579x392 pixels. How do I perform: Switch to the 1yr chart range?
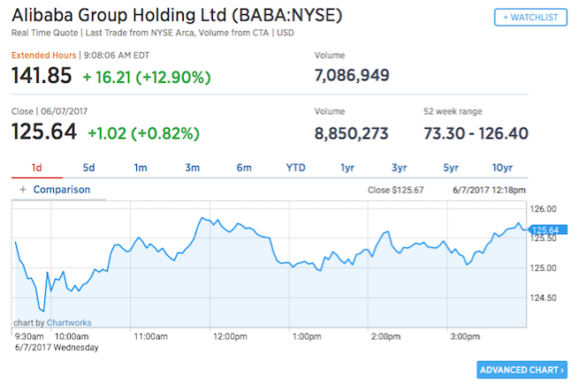pos(347,168)
